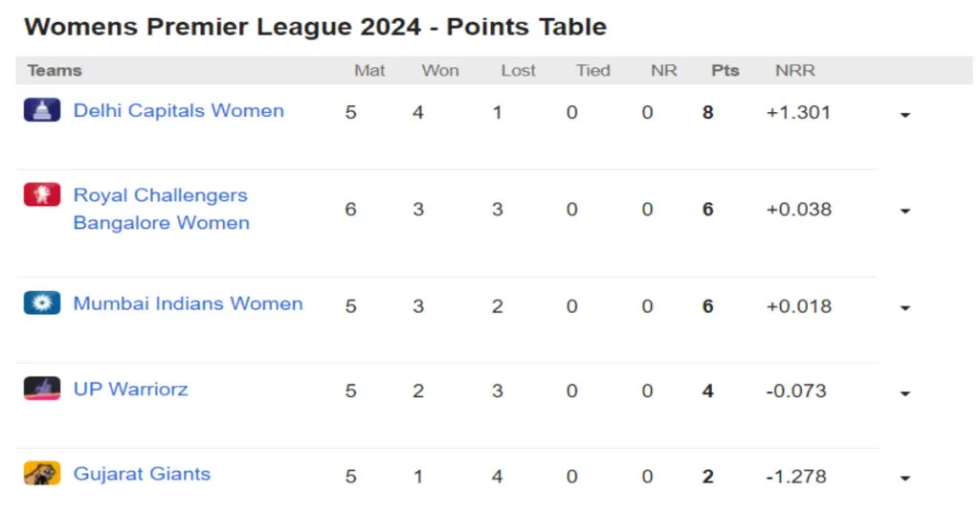Click the Delhi Capitals Women team logo
Viewport: 980px width, 515px height.
42,110
